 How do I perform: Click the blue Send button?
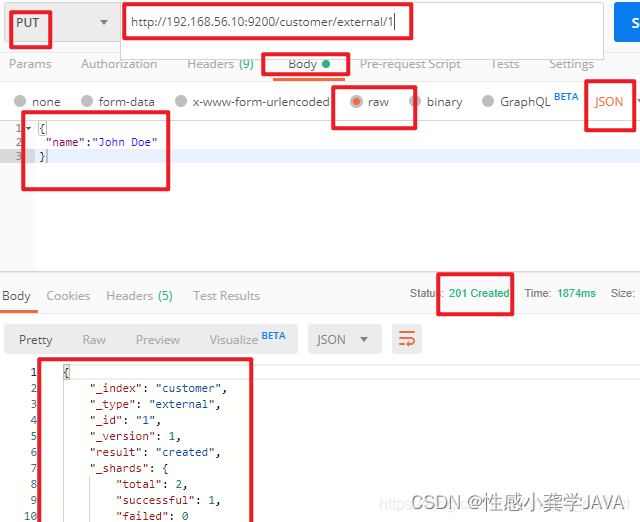(627, 22)
